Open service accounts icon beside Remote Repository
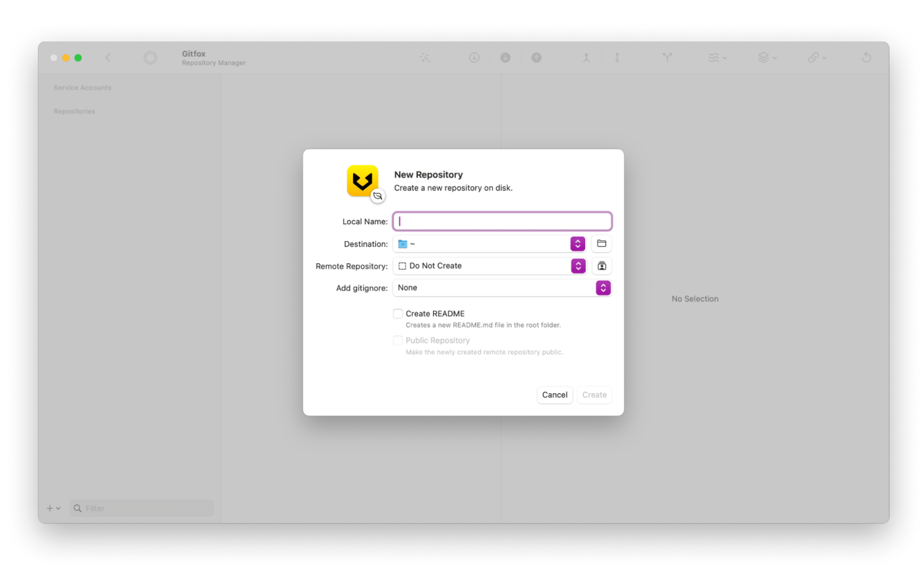Image resolution: width=924 pixels, height=579 pixels. [x=601, y=266]
